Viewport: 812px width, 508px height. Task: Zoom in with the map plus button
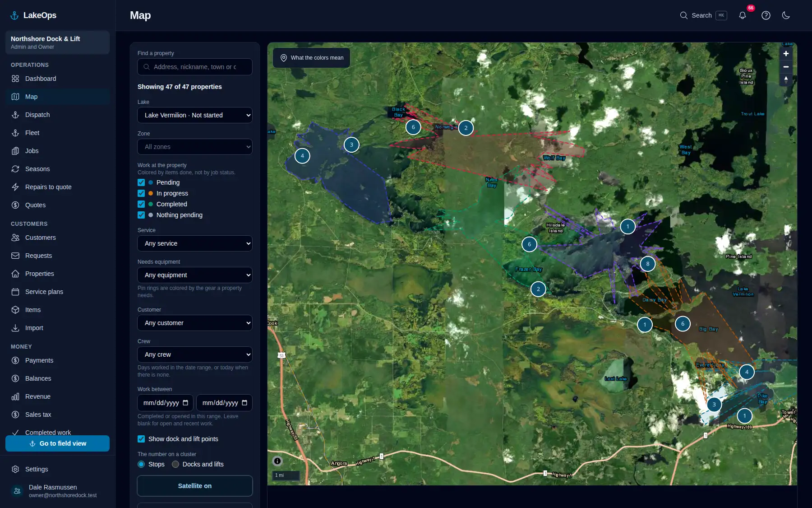786,54
